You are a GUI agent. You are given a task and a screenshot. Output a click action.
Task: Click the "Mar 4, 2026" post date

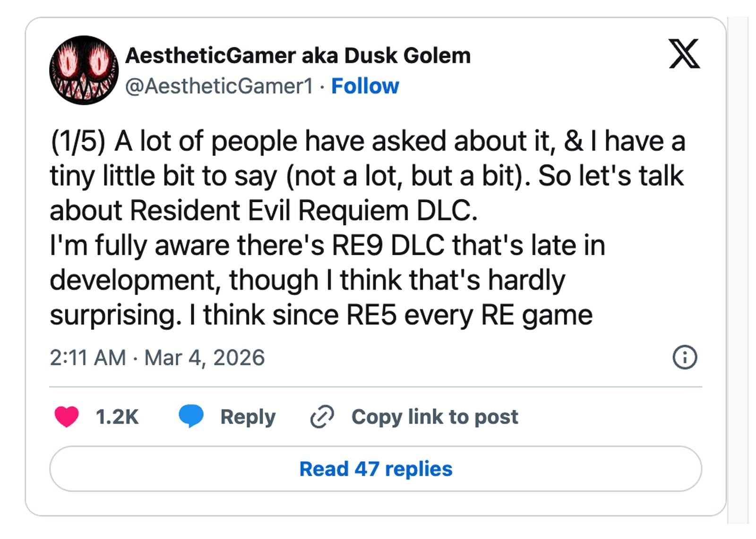click(x=204, y=357)
